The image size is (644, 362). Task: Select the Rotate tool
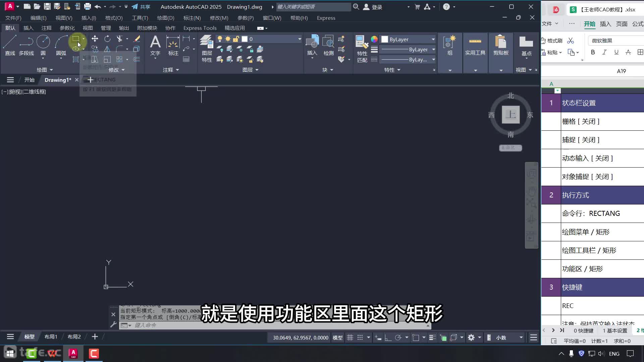click(107, 39)
